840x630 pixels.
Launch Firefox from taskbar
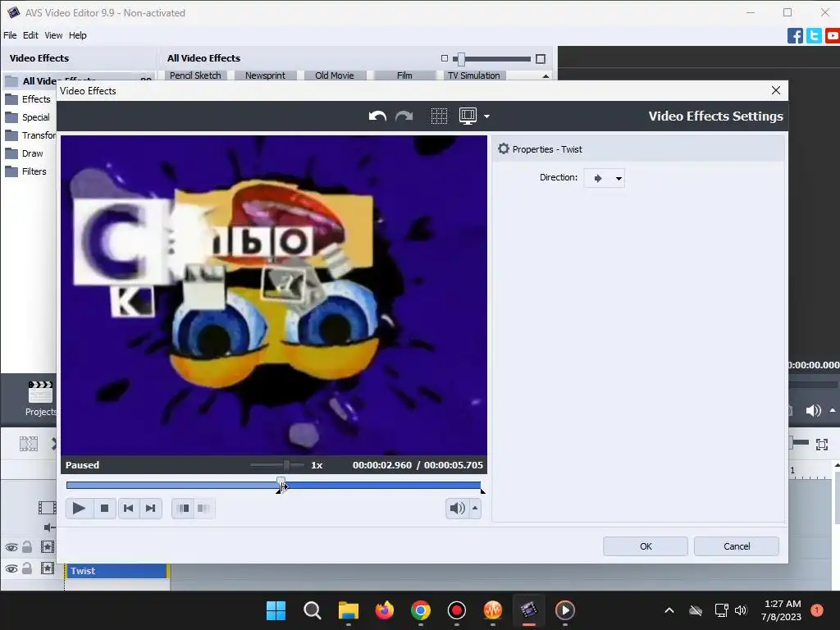[384, 610]
